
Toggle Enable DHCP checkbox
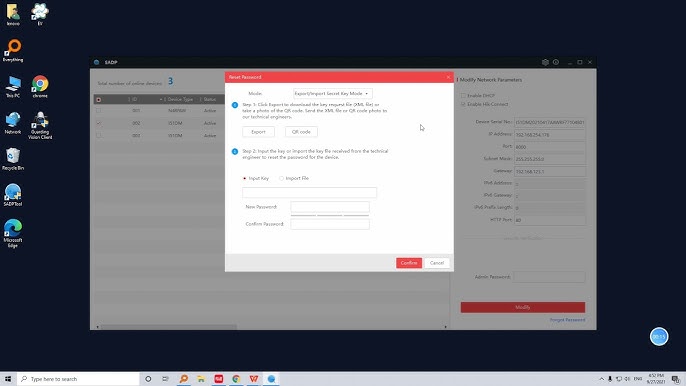(x=463, y=95)
